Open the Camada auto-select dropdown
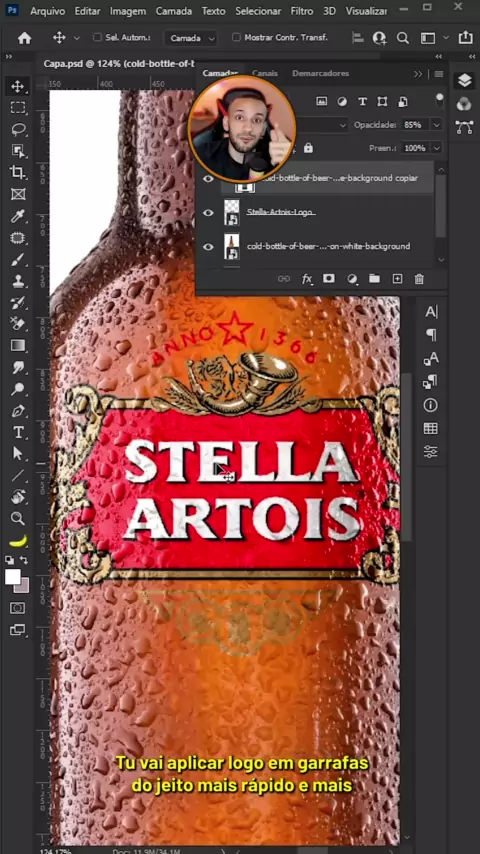This screenshot has width=480, height=854. pos(192,38)
